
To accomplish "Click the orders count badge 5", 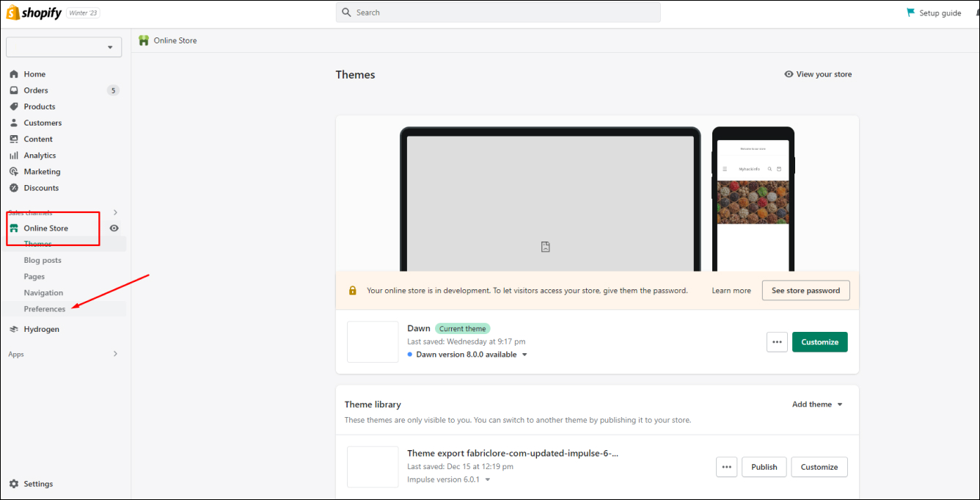I will tap(112, 90).
